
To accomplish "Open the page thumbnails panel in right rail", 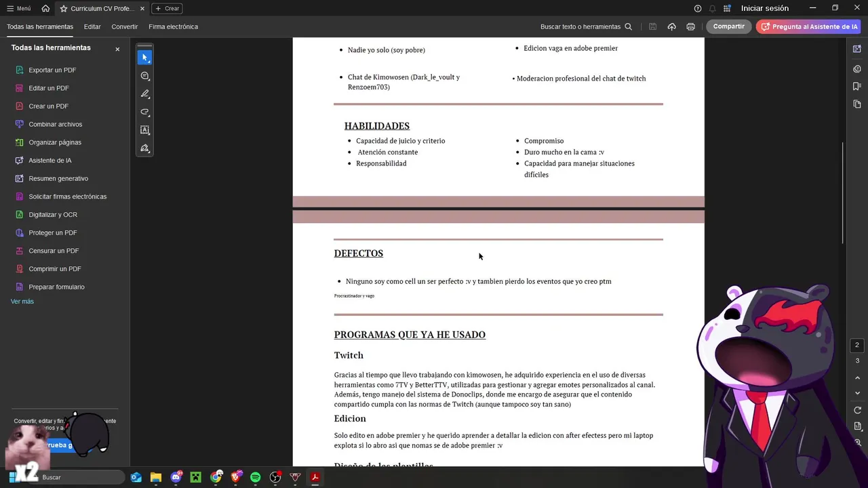I will tap(857, 104).
